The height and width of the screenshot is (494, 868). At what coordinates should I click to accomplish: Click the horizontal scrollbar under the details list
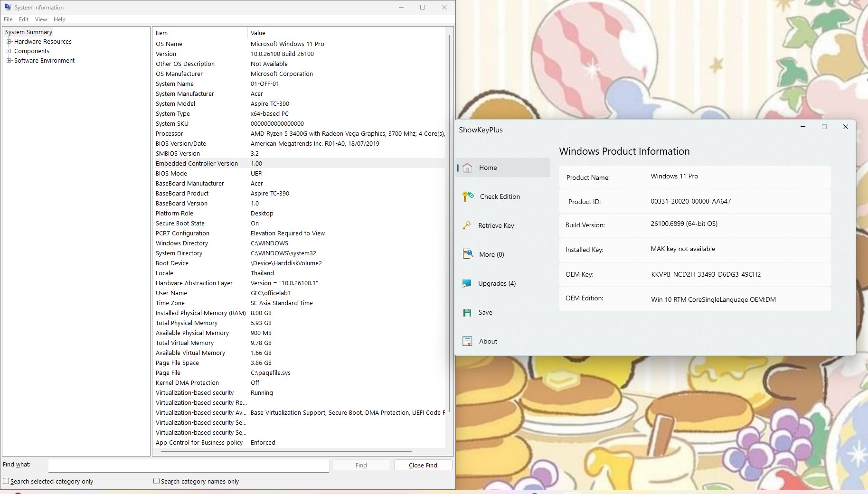(x=286, y=452)
